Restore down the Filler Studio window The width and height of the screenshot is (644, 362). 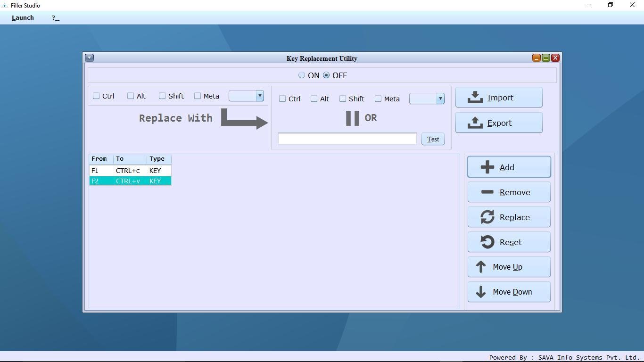pyautogui.click(x=611, y=5)
